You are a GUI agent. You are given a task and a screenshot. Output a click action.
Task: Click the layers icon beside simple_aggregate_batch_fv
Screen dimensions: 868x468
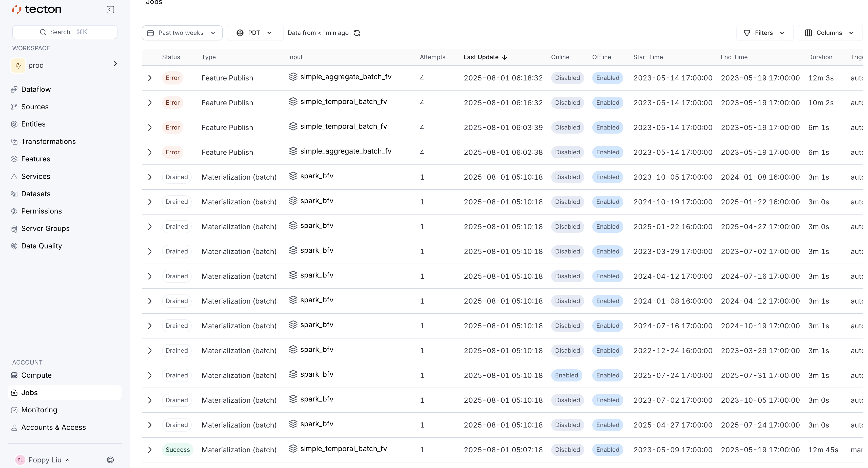(x=293, y=77)
